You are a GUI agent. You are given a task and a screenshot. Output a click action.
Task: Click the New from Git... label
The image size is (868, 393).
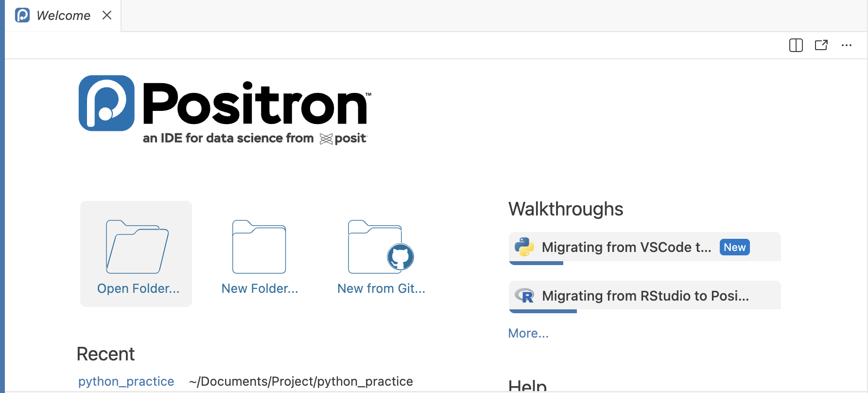[x=381, y=288]
